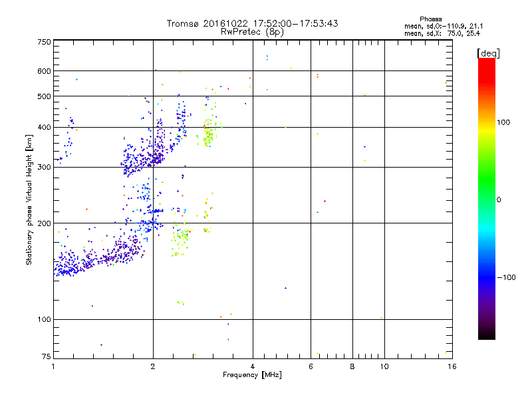Click the y-axis tick label '400'

(x=45, y=127)
